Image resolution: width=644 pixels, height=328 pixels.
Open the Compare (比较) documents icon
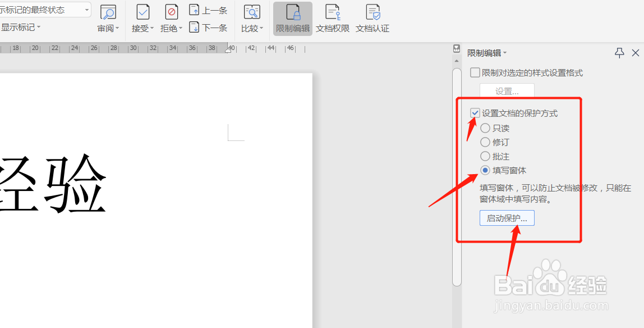pyautogui.click(x=252, y=12)
